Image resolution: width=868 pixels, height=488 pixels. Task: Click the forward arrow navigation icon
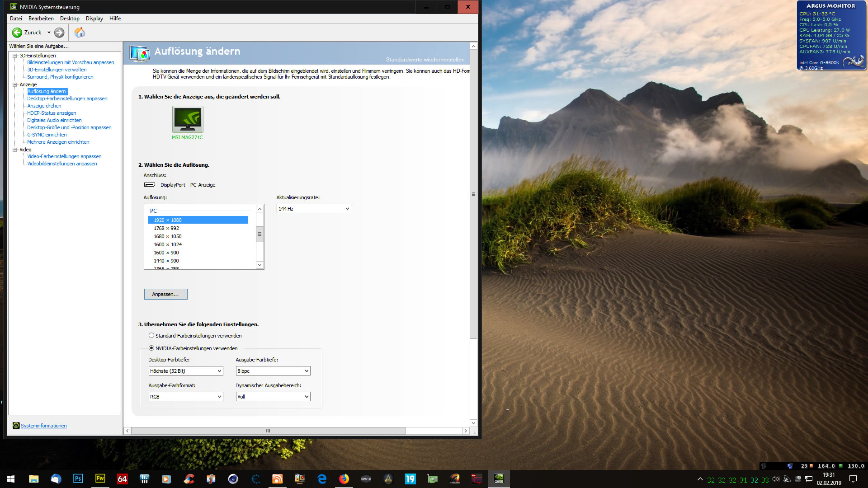[x=59, y=33]
